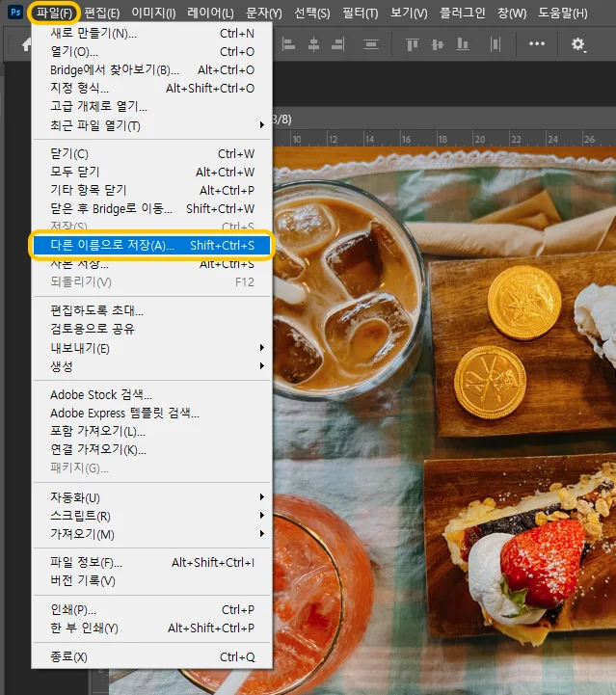616x695 pixels.
Task: Choose 인쇄(P)... menu entry
Action: [x=152, y=610]
